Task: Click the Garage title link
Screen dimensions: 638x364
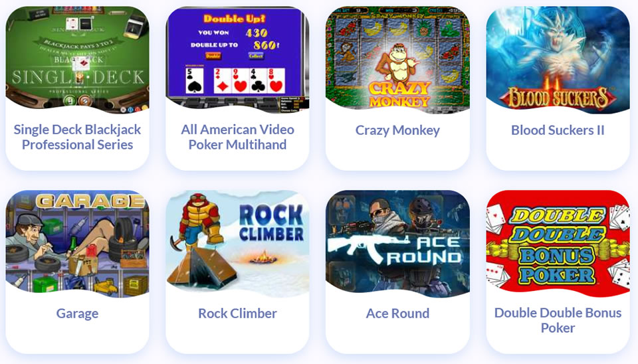Action: 77,314
